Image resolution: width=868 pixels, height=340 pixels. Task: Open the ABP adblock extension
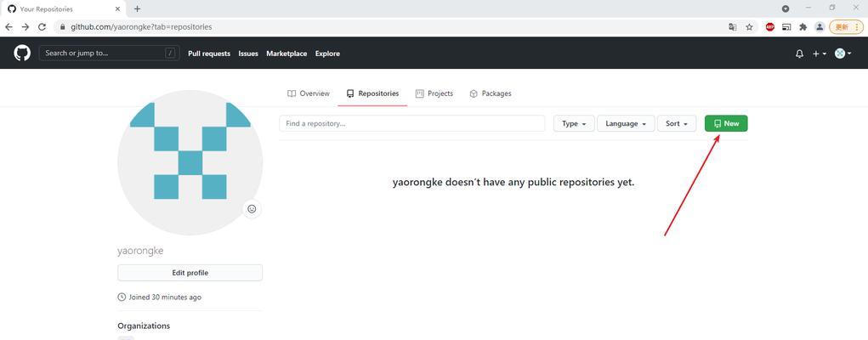click(770, 26)
